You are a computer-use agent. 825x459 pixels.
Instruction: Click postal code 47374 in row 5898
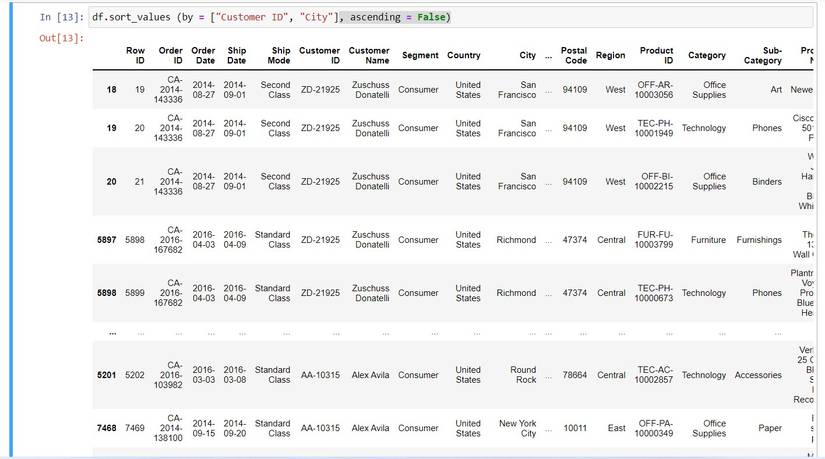point(575,293)
